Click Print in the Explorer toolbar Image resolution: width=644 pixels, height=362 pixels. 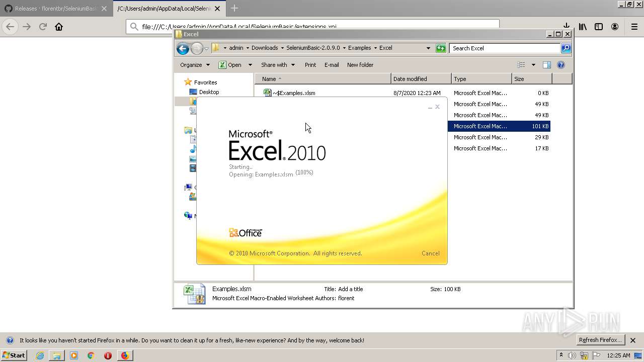(310, 65)
